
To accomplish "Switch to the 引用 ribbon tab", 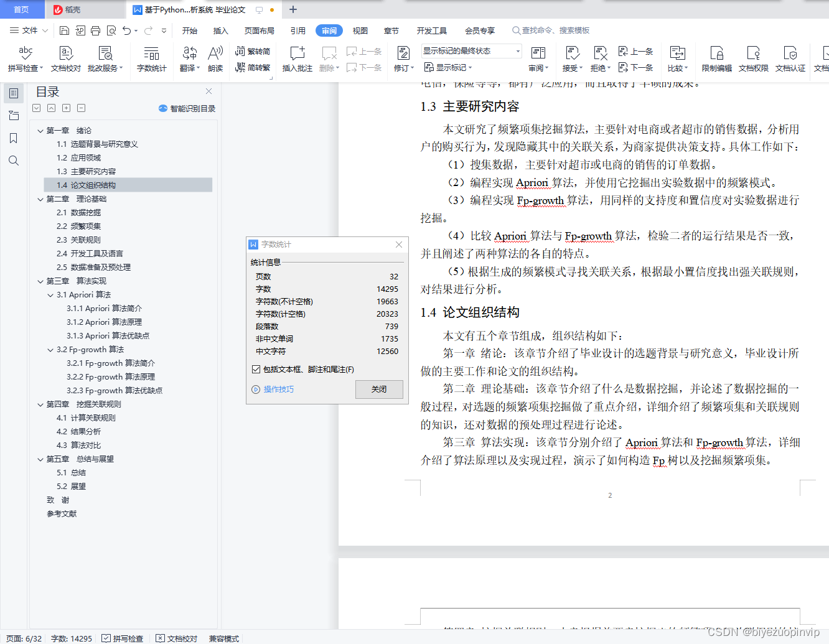I will point(298,30).
